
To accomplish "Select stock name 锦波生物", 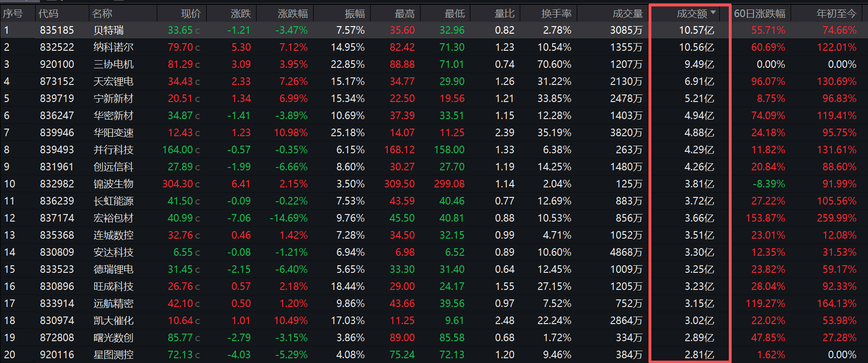I will click(x=114, y=184).
